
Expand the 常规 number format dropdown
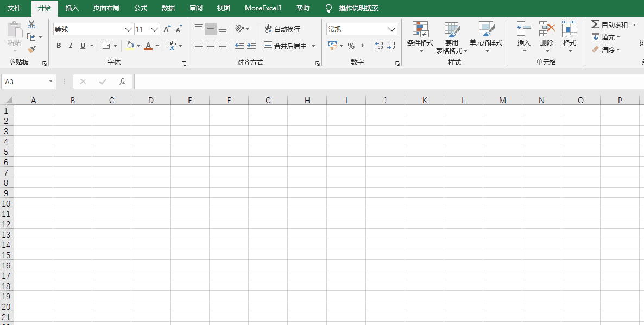click(x=392, y=29)
